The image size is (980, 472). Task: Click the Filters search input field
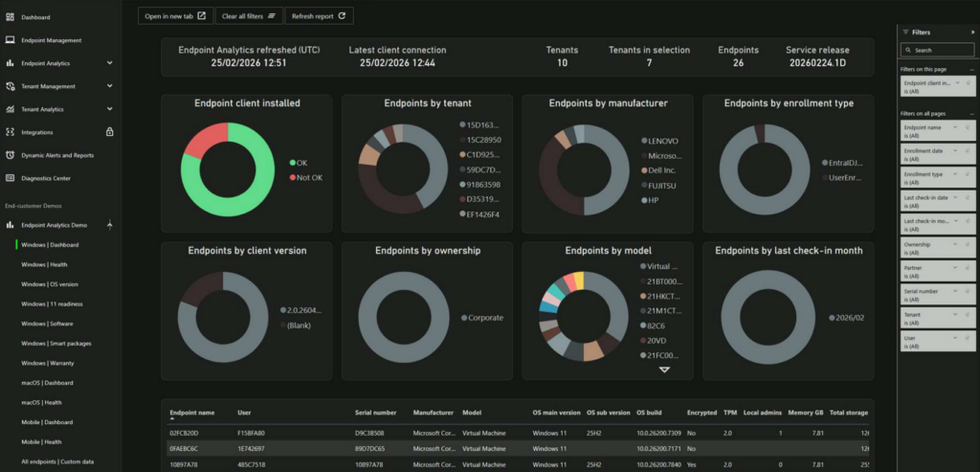tap(938, 50)
